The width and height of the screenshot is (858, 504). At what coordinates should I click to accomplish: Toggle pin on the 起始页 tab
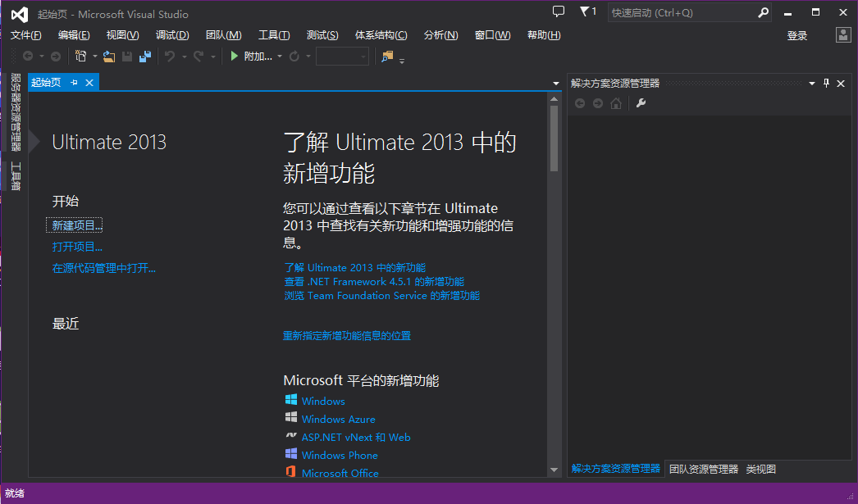74,83
